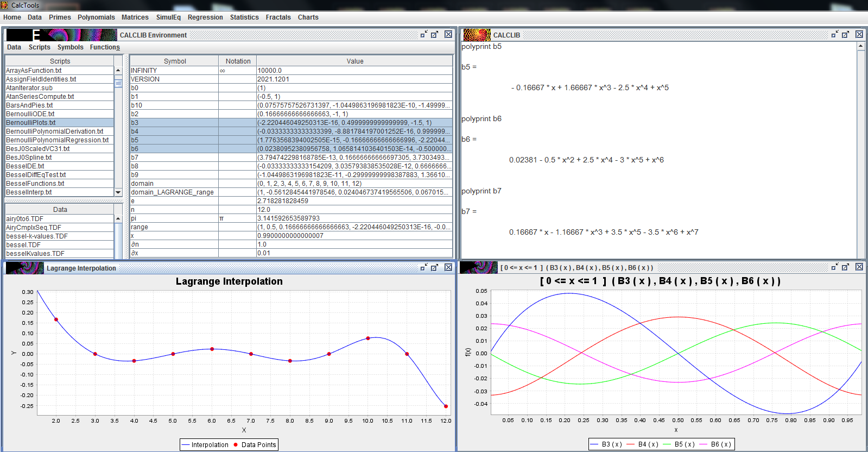Open the Charts menu

pyautogui.click(x=308, y=17)
